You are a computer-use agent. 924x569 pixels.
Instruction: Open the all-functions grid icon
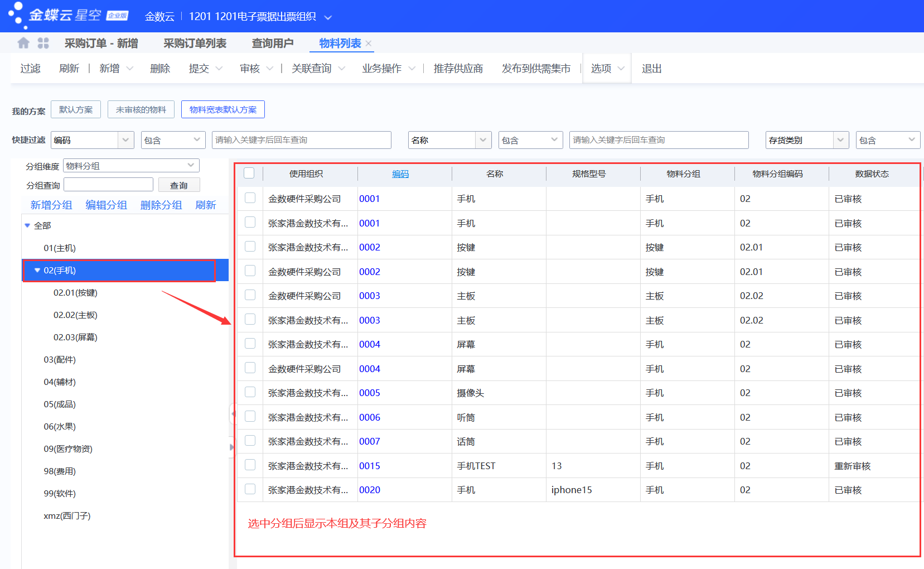point(43,43)
